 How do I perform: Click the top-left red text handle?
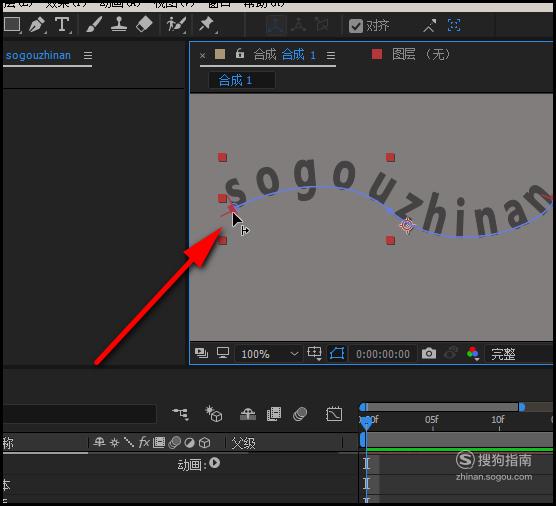[x=222, y=157]
